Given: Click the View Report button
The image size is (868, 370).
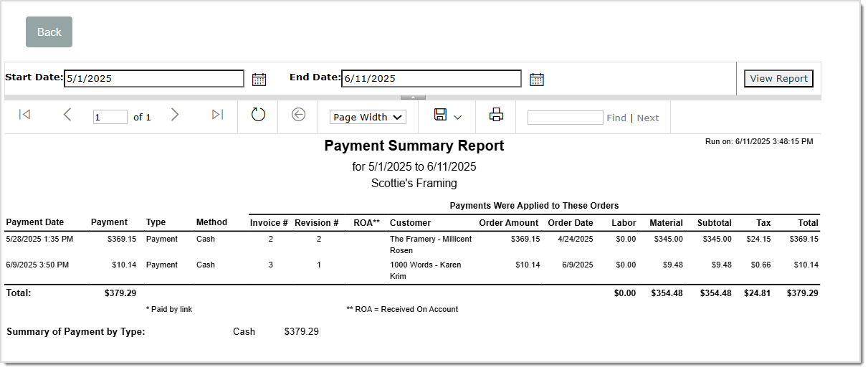Looking at the screenshot, I should tap(778, 79).
